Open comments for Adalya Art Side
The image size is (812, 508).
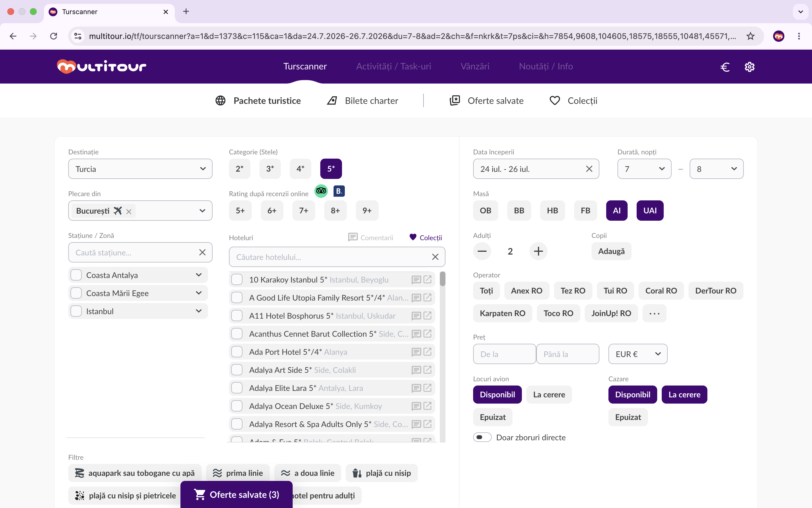pos(416,370)
